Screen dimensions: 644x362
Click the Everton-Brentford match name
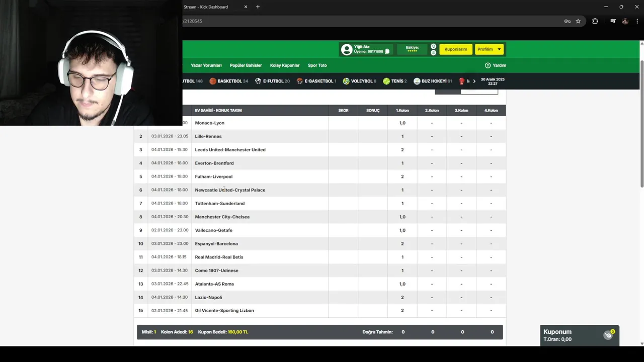pos(214,163)
